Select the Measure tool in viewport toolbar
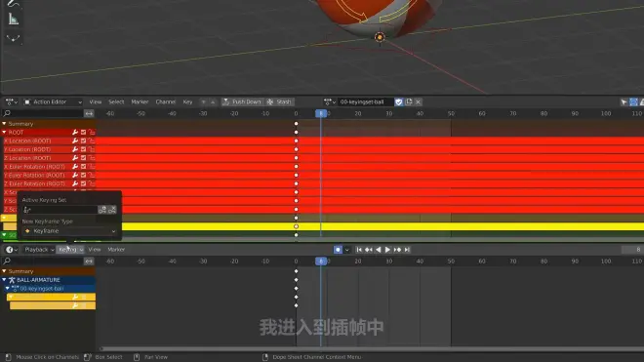Image resolution: width=644 pixels, height=362 pixels. (13, 19)
